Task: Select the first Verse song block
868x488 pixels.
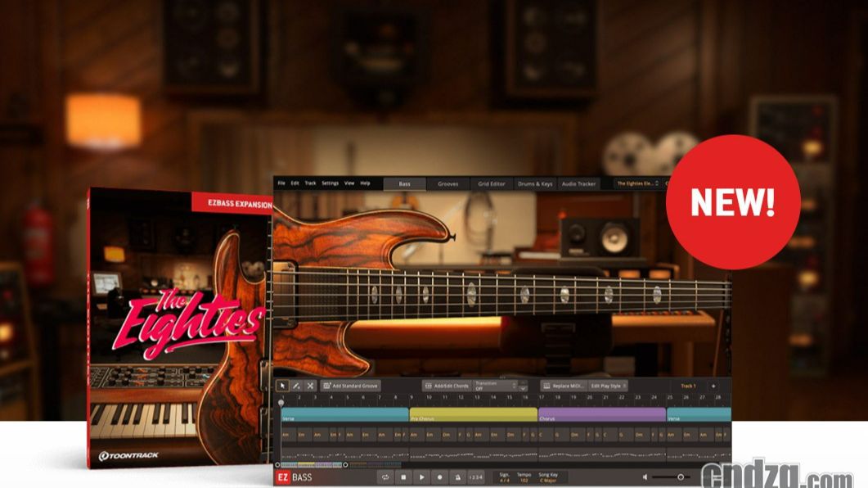Action: pos(345,415)
